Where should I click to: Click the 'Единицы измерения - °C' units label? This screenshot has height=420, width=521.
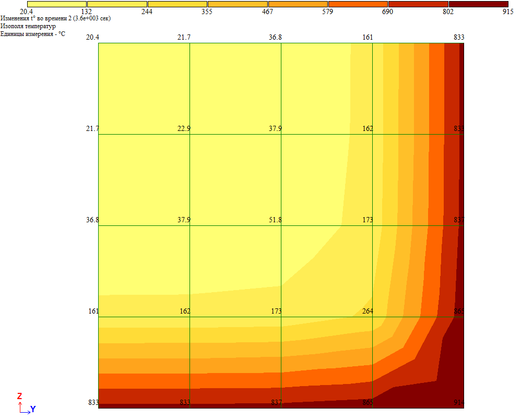33,33
